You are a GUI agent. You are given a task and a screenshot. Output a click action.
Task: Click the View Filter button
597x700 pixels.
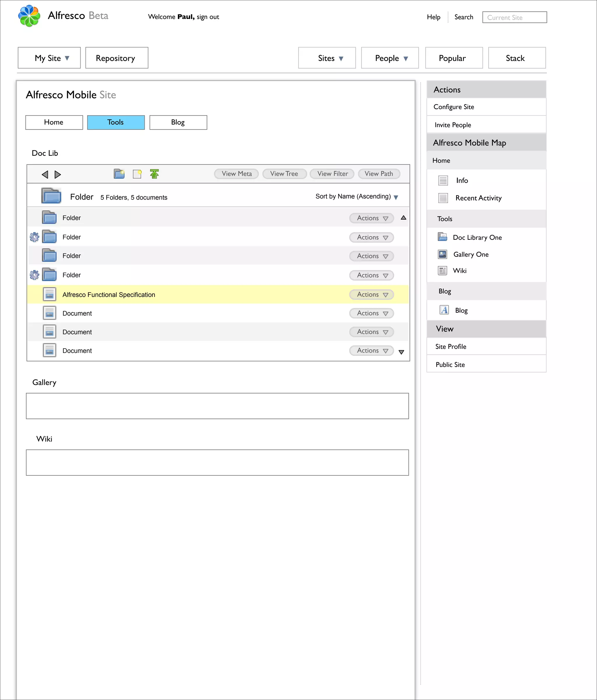pyautogui.click(x=332, y=174)
